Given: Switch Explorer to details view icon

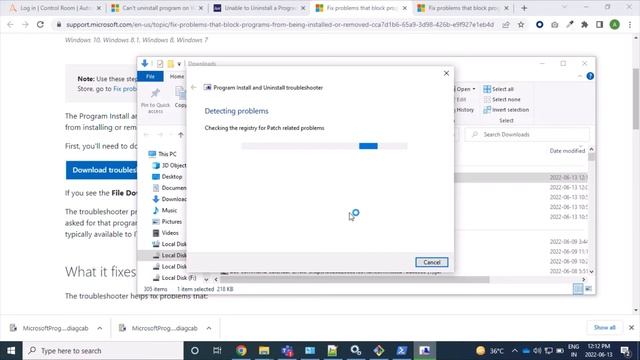Looking at the screenshot, I should (578, 289).
